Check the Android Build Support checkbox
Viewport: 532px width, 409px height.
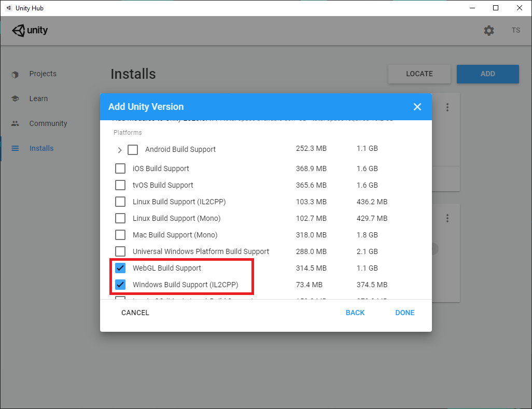[x=133, y=150]
